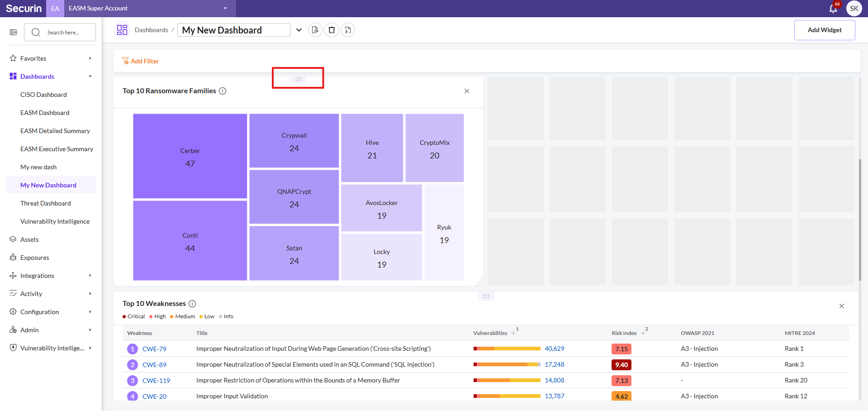Open the CWE-79 weakness link
Image resolution: width=868 pixels, height=411 pixels.
coord(154,349)
